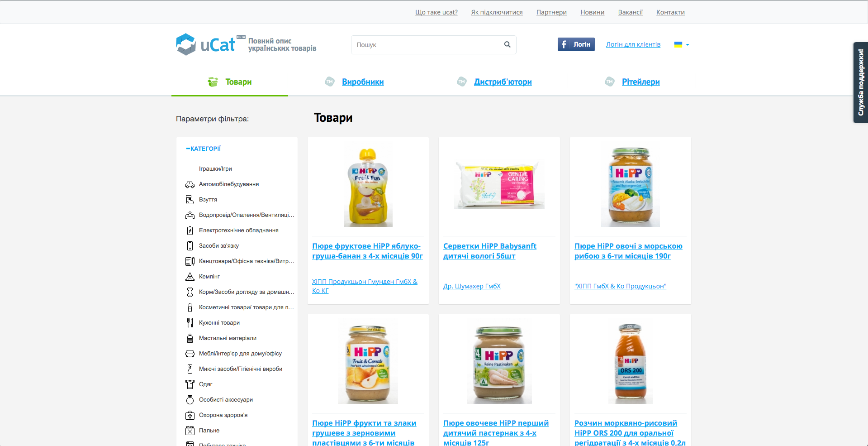
Task: Click the sofa icon for Меблі/Інтер'єр
Action: (190, 354)
